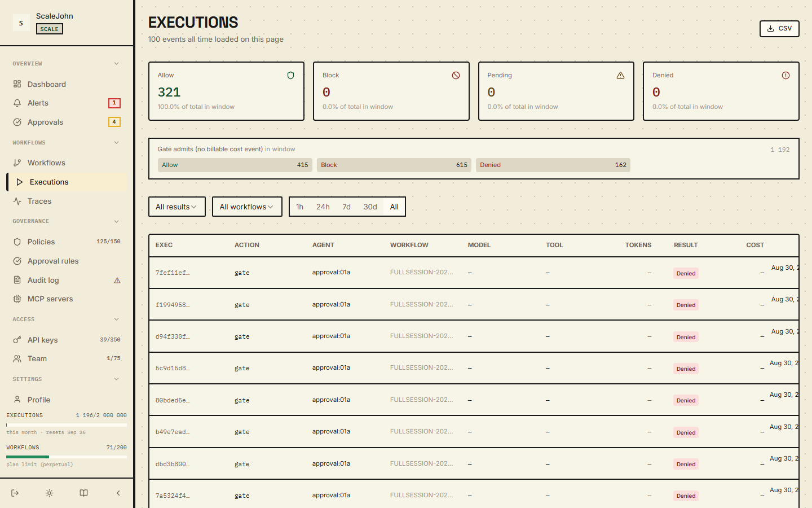Open API keys key icon
Image resolution: width=812 pixels, height=508 pixels.
[x=17, y=340]
